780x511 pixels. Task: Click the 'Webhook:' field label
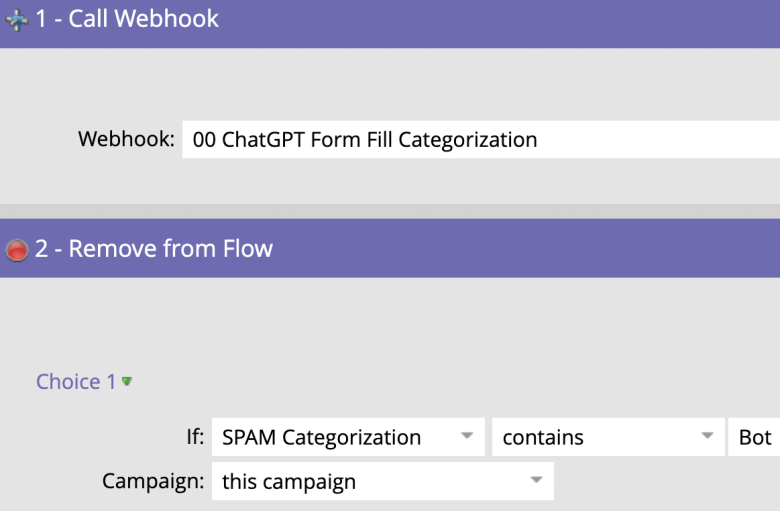click(126, 139)
